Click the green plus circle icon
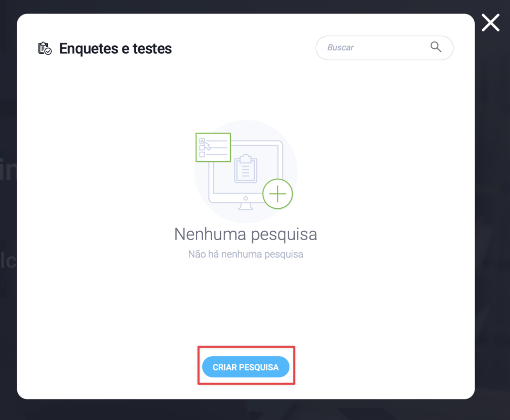The width and height of the screenshot is (510, 420). click(277, 194)
